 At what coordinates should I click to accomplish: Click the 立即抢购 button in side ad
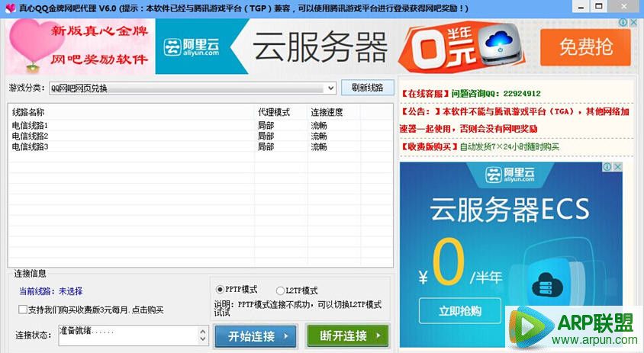[460, 311]
